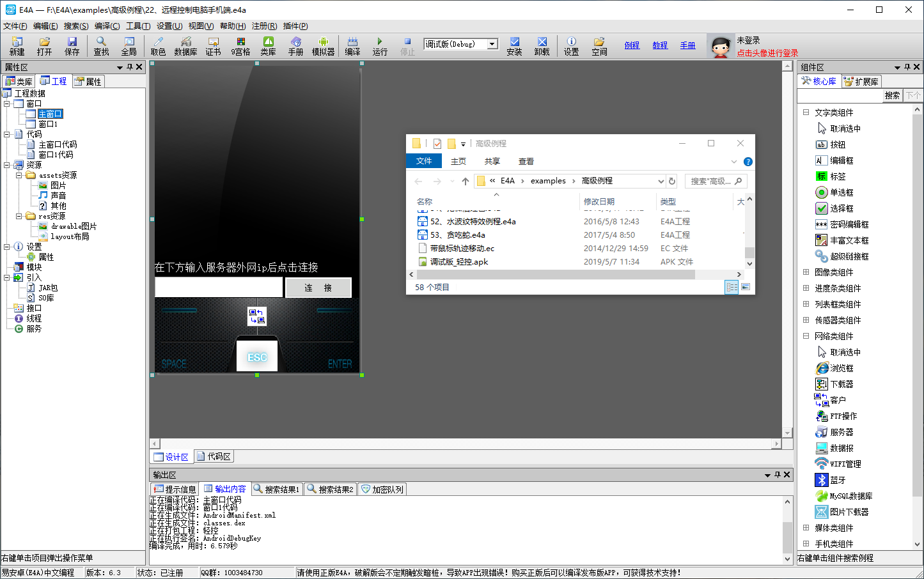Select the MySQL数据库 component

click(x=844, y=496)
